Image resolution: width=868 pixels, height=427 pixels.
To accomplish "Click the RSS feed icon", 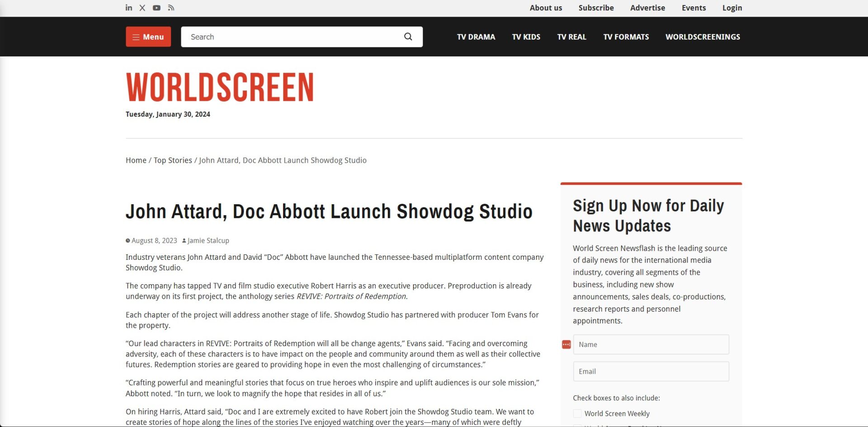I will tap(171, 8).
